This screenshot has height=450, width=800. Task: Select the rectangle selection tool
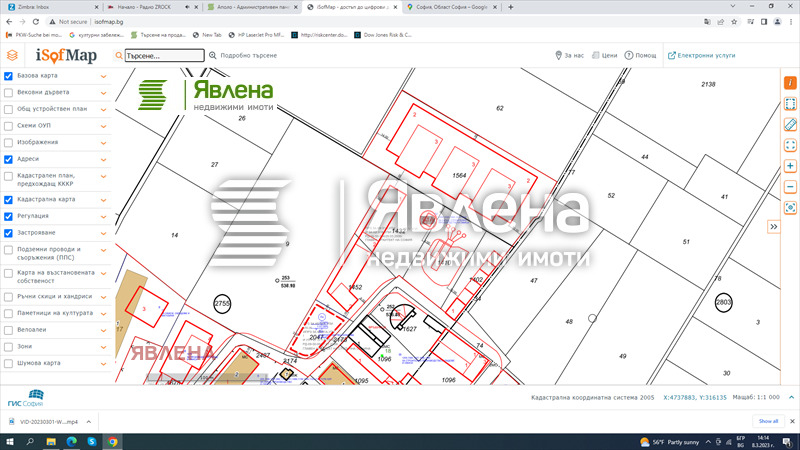[790, 103]
